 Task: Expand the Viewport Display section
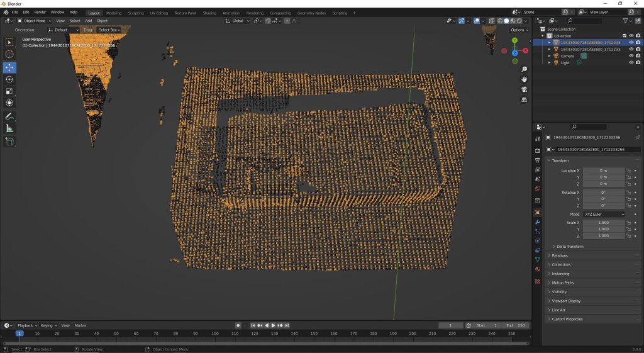[x=566, y=301]
